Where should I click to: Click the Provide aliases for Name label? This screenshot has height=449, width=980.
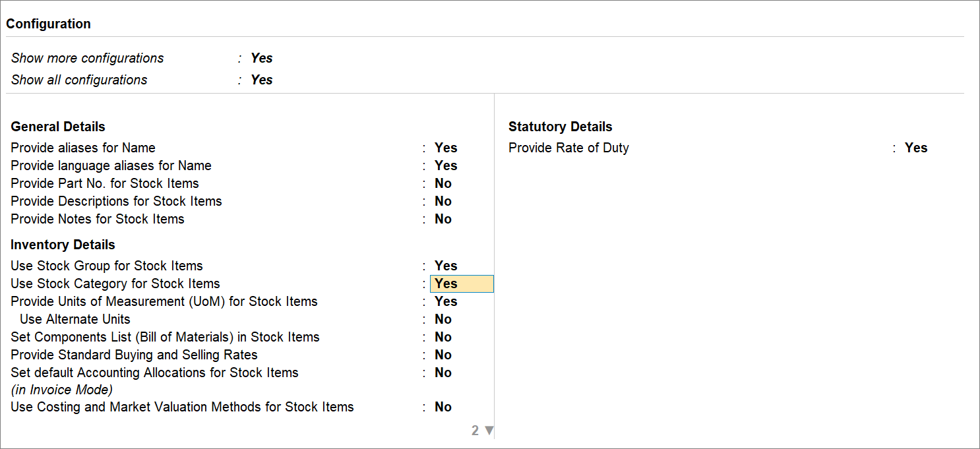coord(83,148)
